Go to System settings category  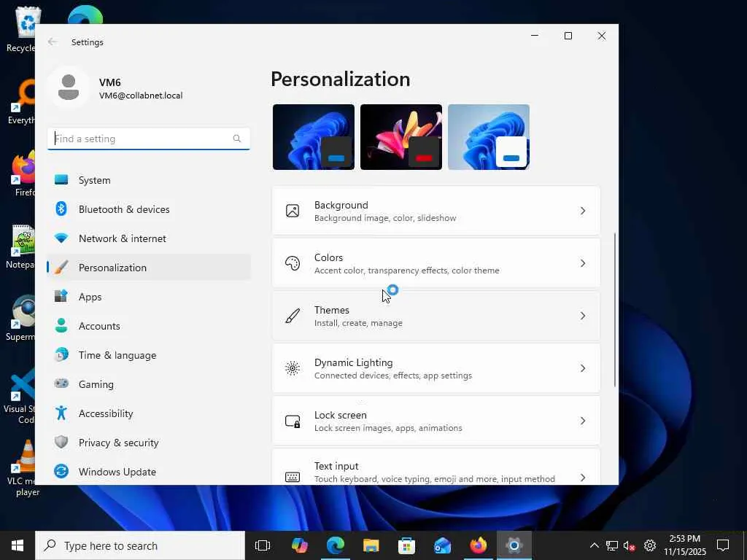click(149, 180)
